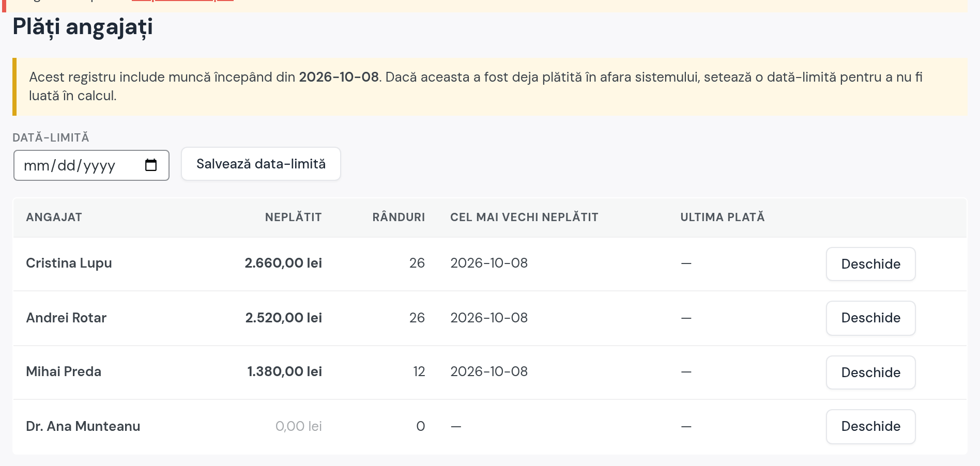
Task: Select Cristina Lupu's oldest unpaid date
Action: [x=489, y=263]
